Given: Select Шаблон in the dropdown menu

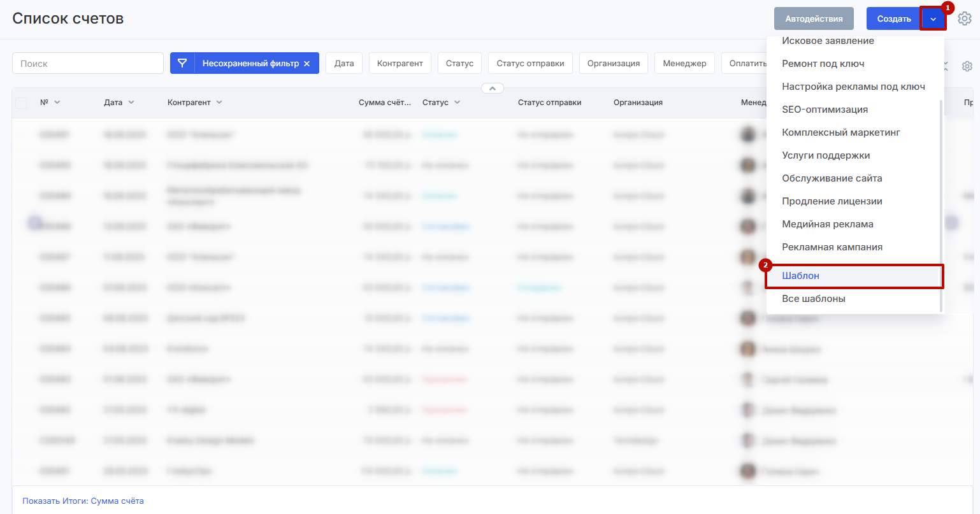Looking at the screenshot, I should [800, 276].
